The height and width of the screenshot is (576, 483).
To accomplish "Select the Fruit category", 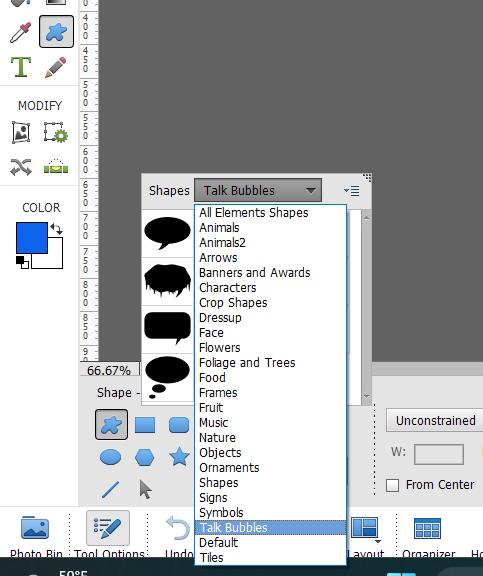I will tap(270, 408).
